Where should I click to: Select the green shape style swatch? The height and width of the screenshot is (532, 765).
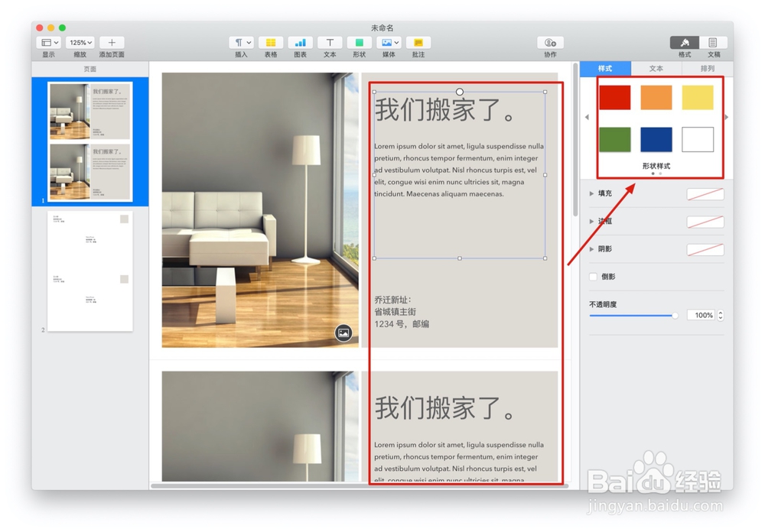(x=615, y=139)
